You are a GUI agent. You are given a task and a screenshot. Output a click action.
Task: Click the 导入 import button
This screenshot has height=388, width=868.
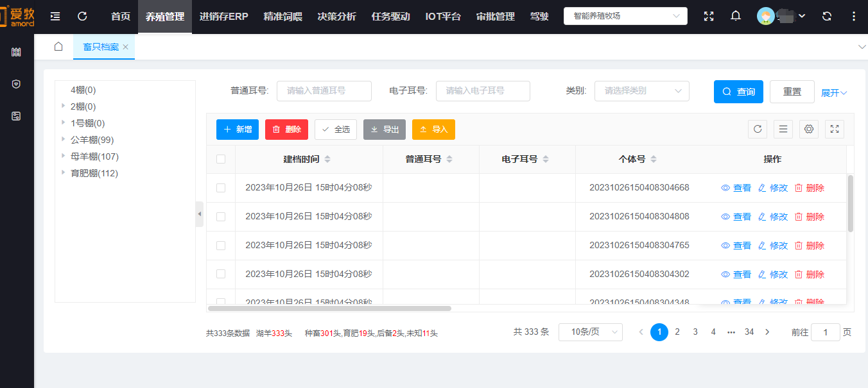pos(433,130)
